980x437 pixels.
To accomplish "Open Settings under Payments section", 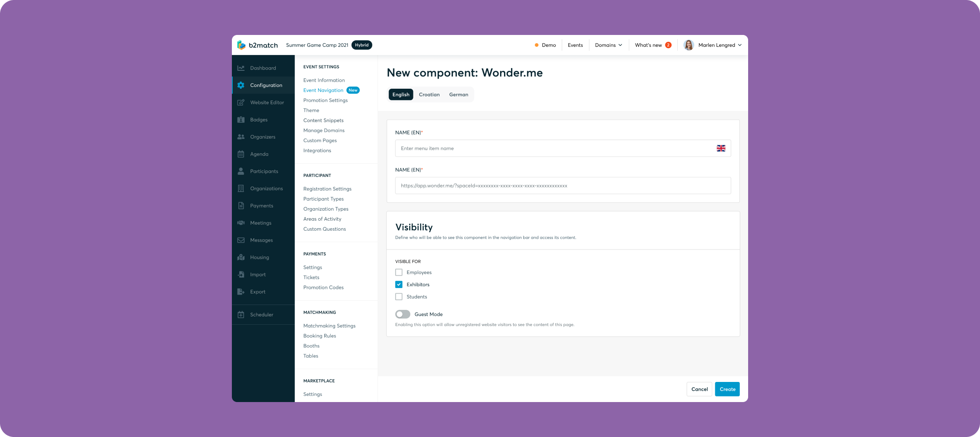I will click(x=312, y=267).
